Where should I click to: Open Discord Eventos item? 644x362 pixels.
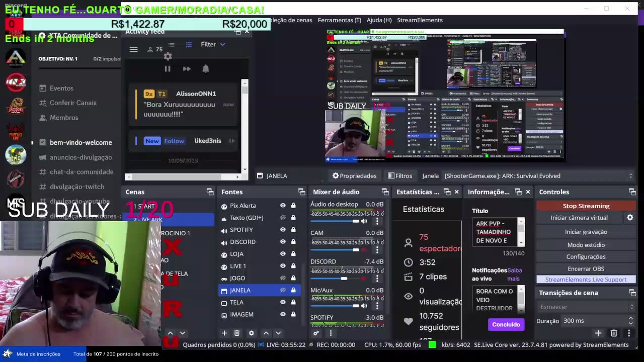[61, 88]
